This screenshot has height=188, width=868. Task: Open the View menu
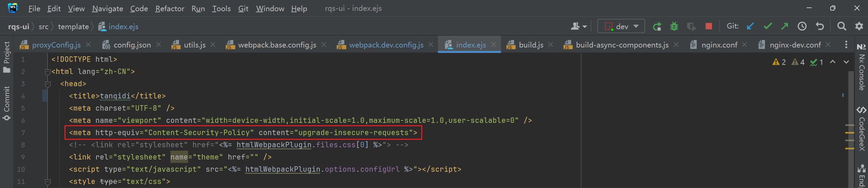76,8
